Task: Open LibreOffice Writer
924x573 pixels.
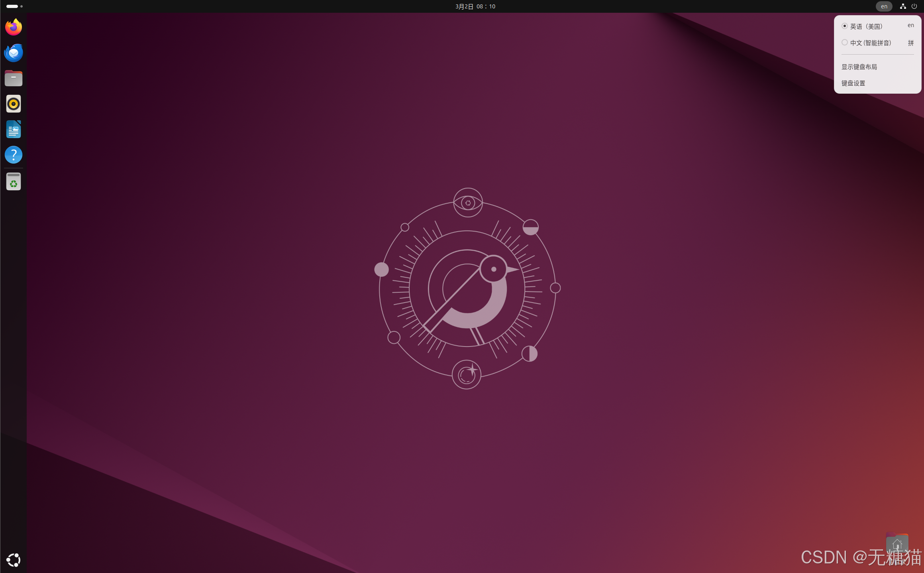Action: point(14,129)
